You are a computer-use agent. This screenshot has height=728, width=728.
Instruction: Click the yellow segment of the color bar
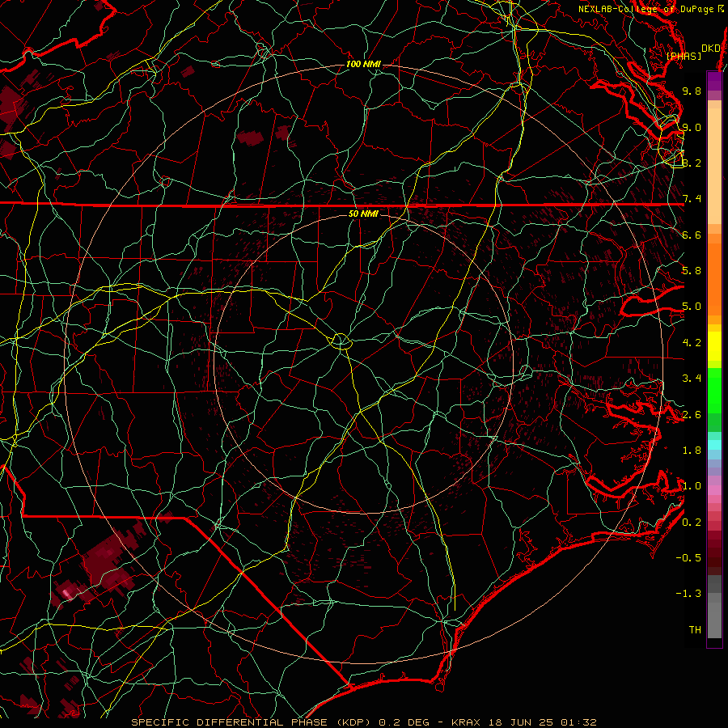[714, 346]
